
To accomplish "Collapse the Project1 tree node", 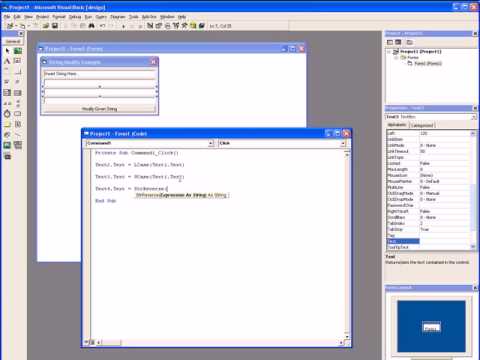I will tap(389, 52).
